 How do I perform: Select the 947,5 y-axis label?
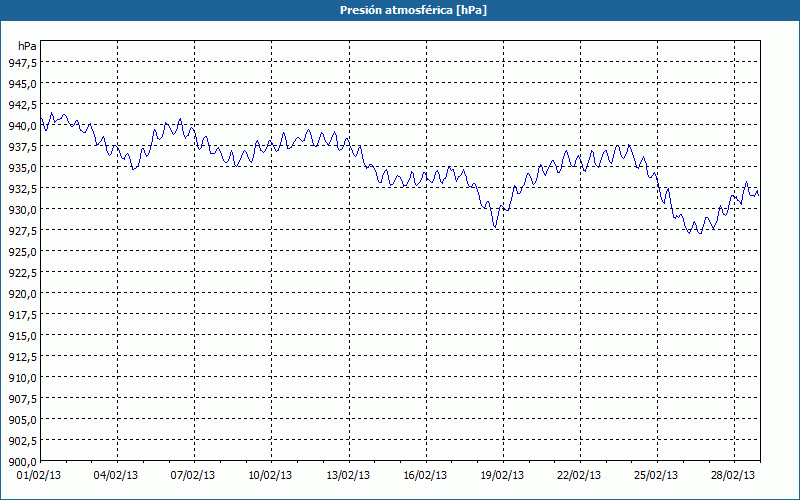pos(22,62)
